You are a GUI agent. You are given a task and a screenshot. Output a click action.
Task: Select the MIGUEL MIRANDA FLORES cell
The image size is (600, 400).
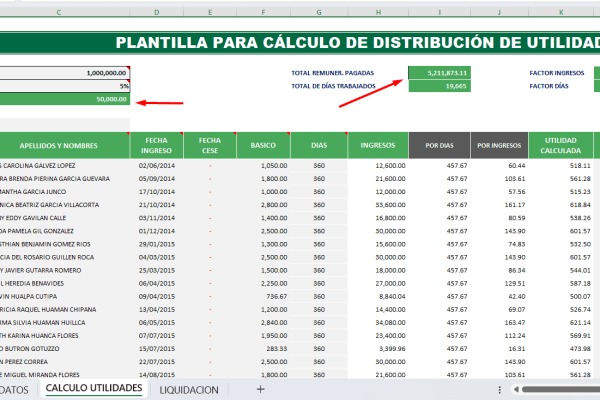[x=65, y=375]
